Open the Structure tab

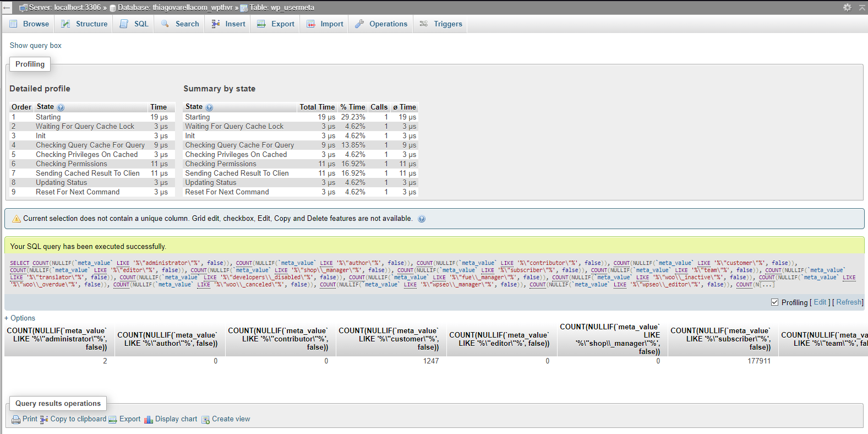point(85,24)
